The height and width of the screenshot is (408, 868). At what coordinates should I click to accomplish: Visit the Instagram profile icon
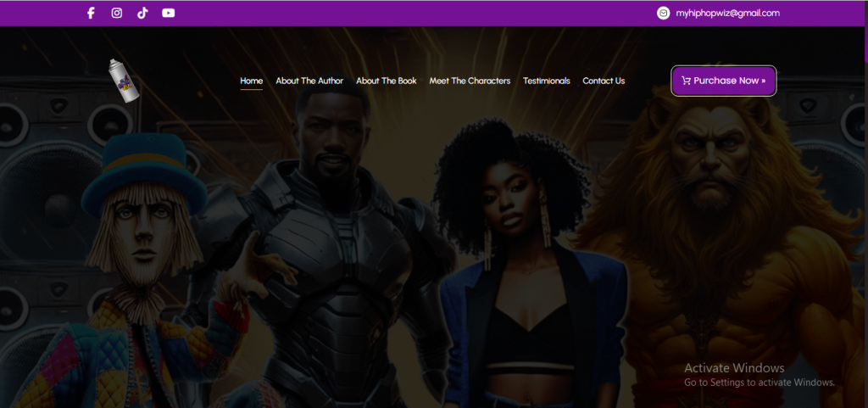[117, 13]
